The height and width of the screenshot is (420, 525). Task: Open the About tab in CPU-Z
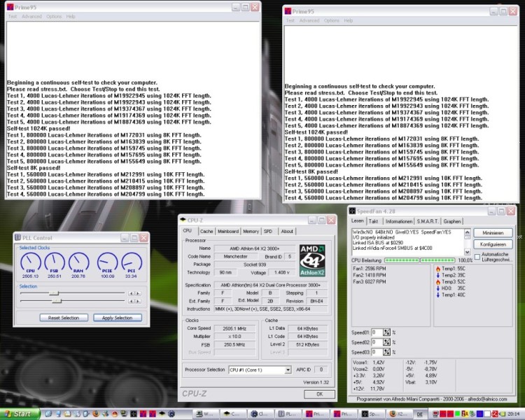287,232
